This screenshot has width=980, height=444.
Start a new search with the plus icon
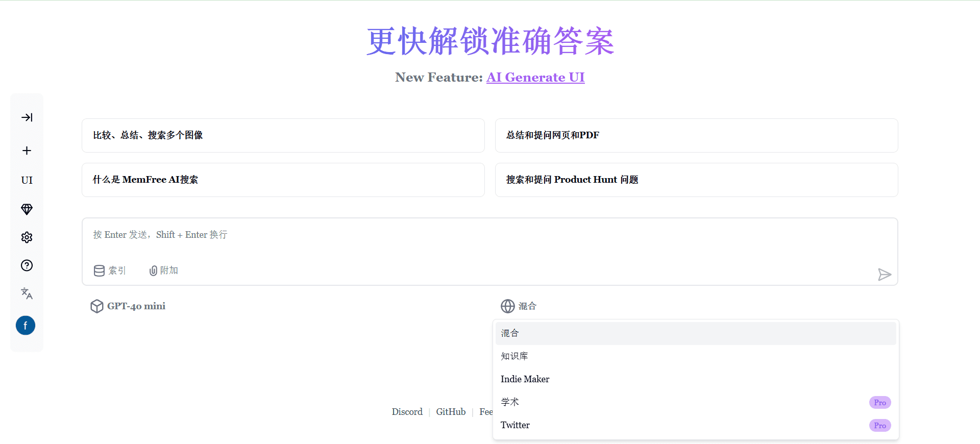[27, 151]
